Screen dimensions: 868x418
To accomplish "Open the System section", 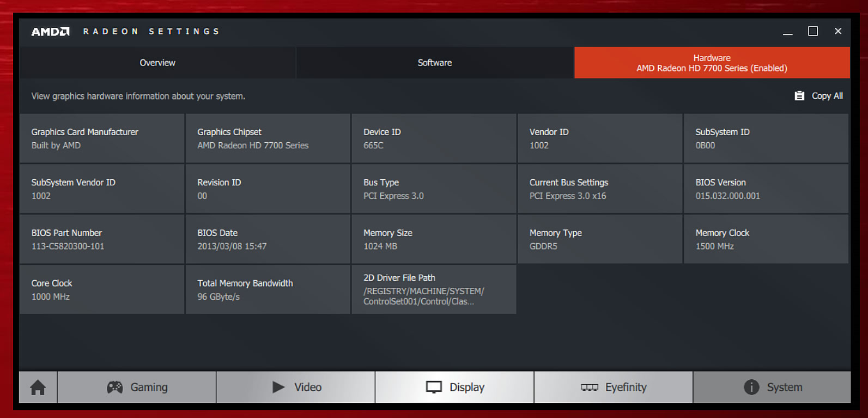I will click(x=772, y=387).
